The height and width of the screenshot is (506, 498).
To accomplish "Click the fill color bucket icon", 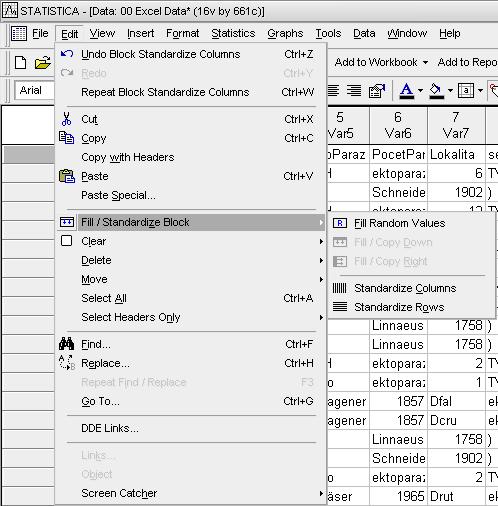I will click(436, 91).
